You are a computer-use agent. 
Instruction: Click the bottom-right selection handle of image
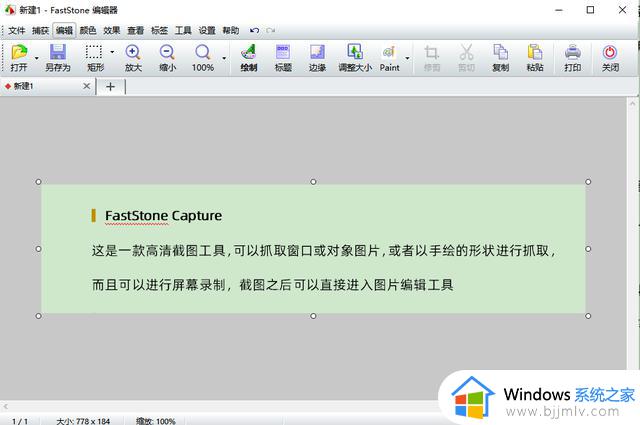(x=588, y=316)
